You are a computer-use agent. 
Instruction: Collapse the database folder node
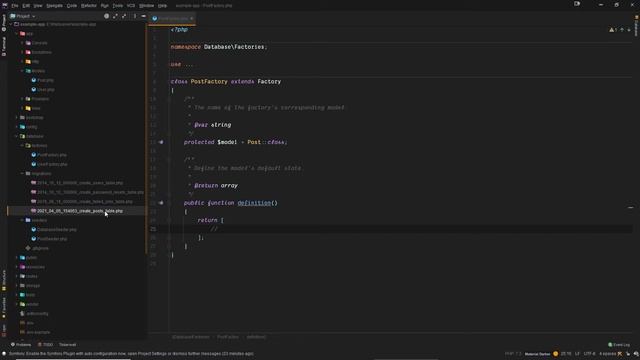point(17,136)
